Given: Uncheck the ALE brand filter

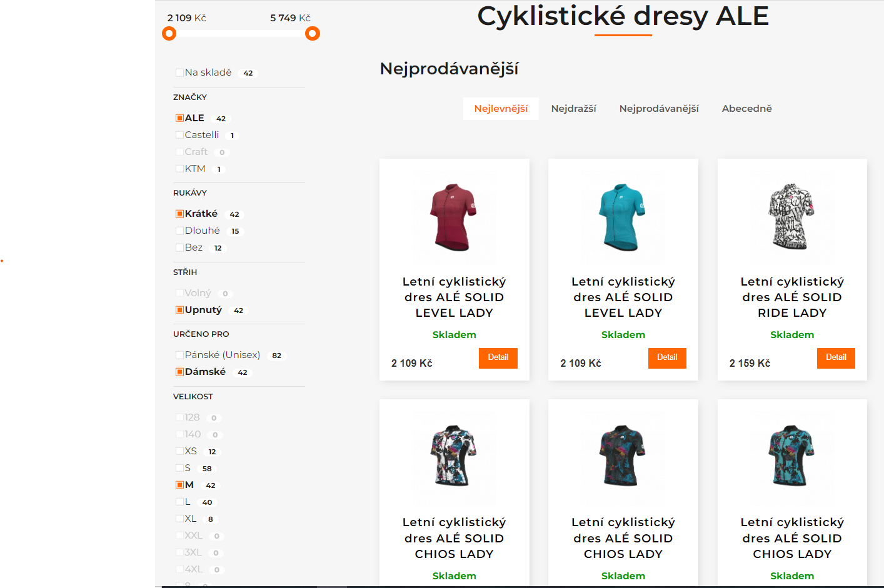Looking at the screenshot, I should (x=179, y=118).
